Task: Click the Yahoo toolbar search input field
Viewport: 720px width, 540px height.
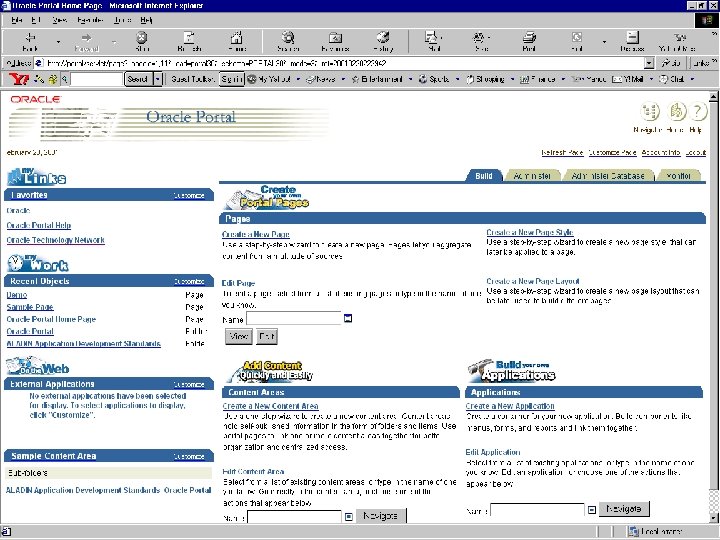Action: (96, 79)
